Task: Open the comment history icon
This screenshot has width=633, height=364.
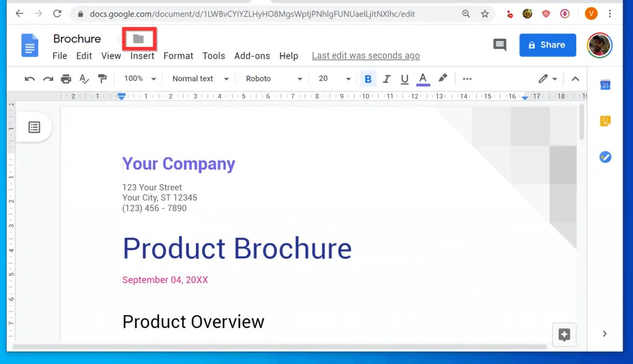Action: click(499, 44)
